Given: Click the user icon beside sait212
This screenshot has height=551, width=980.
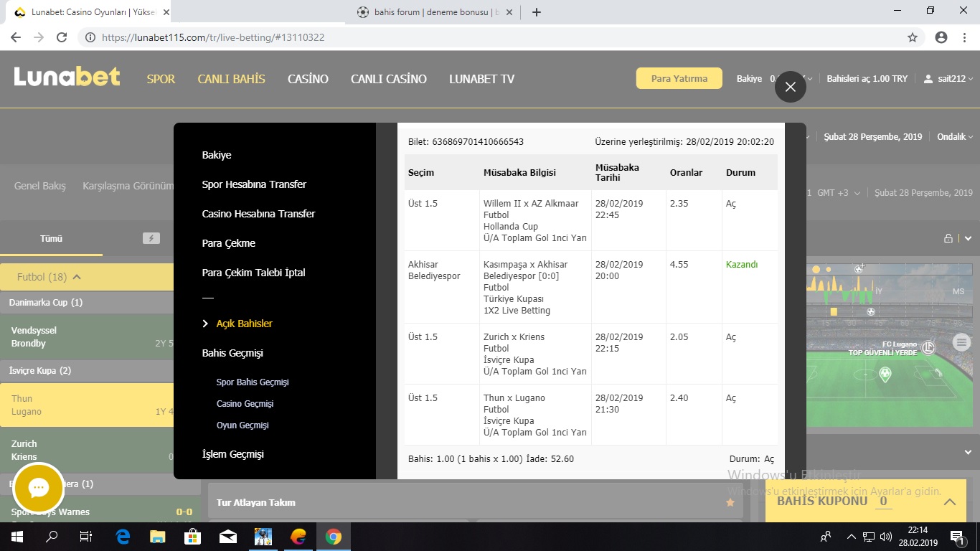Looking at the screenshot, I should click(928, 79).
